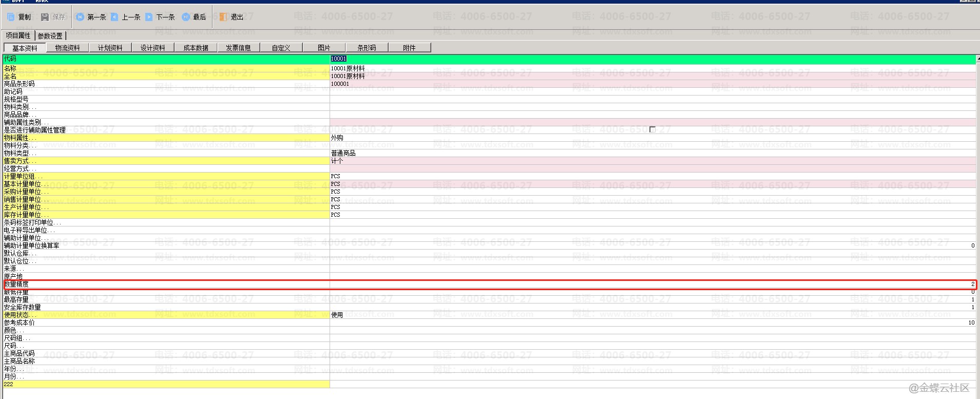This screenshot has width=980, height=399.
Task: Select the 原产地 row label
Action: pos(13,276)
